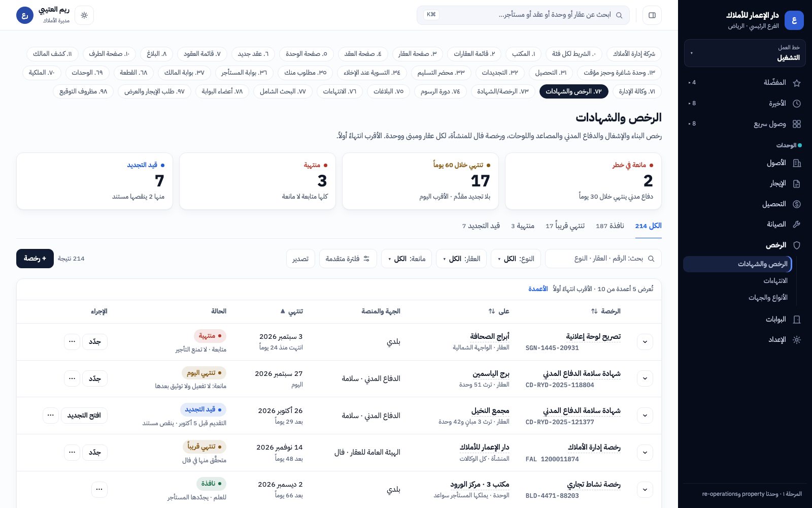Image resolution: width=812 pixels, height=508 pixels.
Task: Click افتح التجديد button
Action: 84,415
